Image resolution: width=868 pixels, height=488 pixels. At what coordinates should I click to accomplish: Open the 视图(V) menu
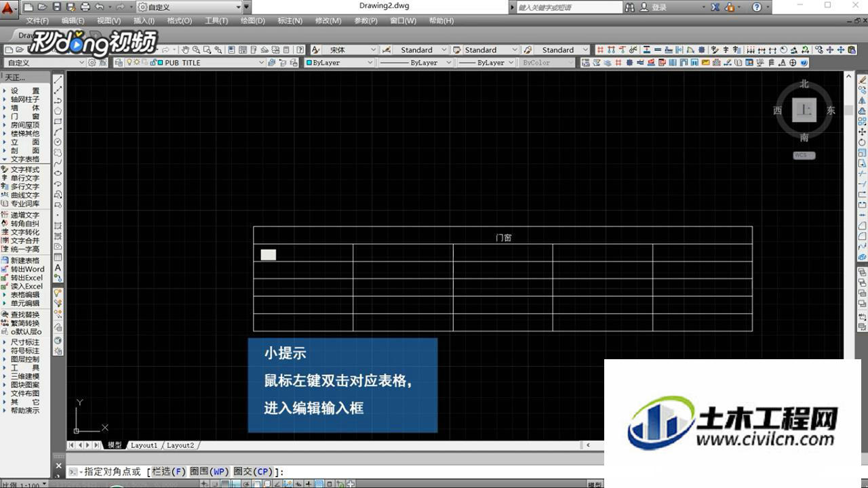pyautogui.click(x=109, y=20)
